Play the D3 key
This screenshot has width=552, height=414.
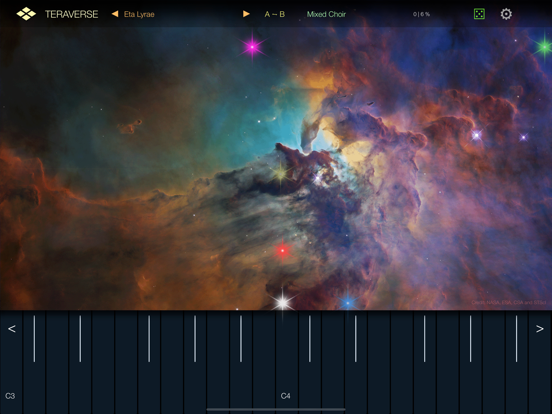[x=57, y=363]
